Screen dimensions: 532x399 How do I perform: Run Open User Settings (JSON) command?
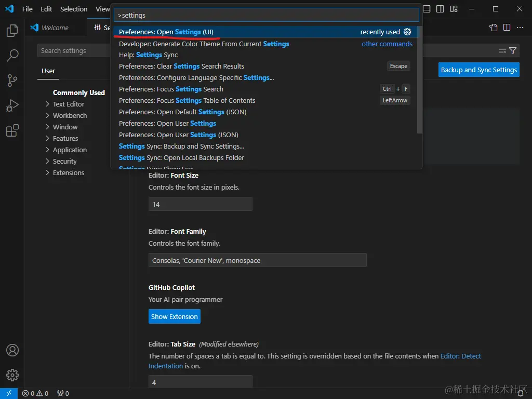tap(264, 135)
